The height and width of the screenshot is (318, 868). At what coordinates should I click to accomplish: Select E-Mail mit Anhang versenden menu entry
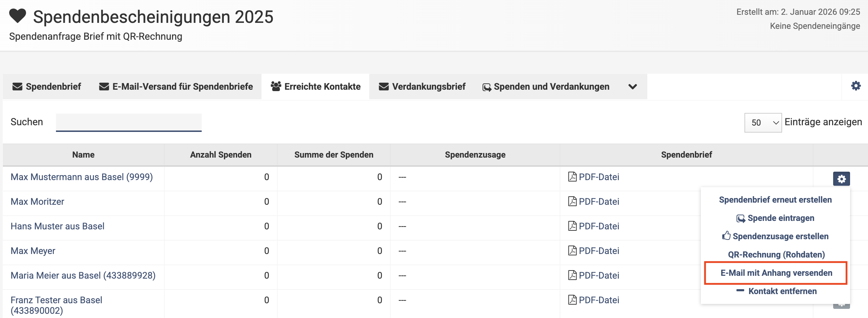coord(776,273)
